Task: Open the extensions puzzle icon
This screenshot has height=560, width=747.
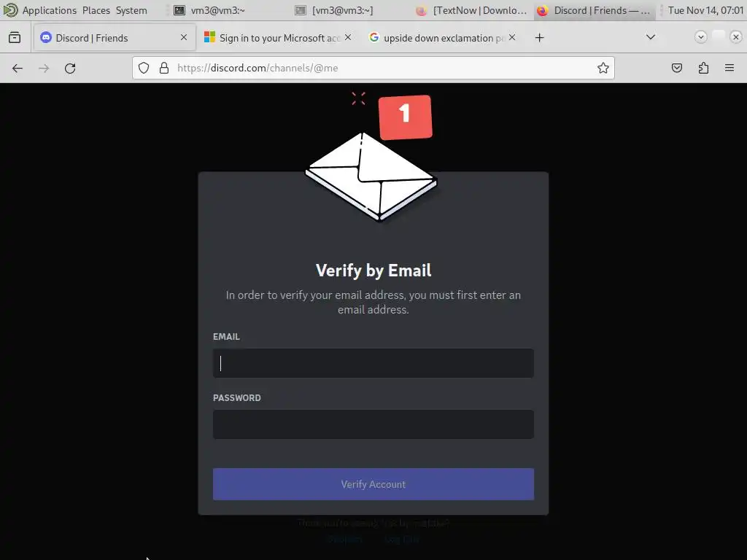Action: coord(703,68)
